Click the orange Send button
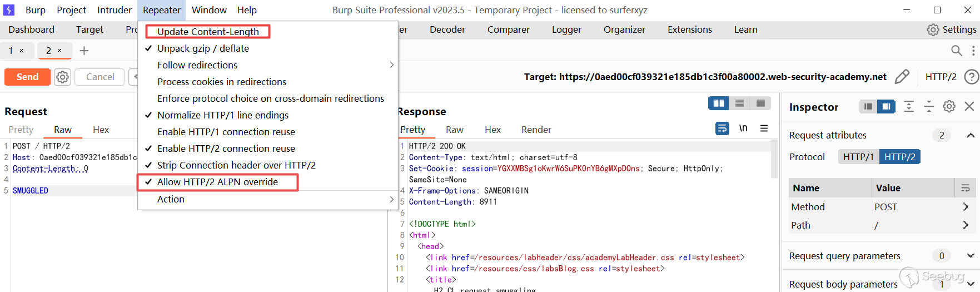Image resolution: width=980 pixels, height=292 pixels. coord(27,77)
